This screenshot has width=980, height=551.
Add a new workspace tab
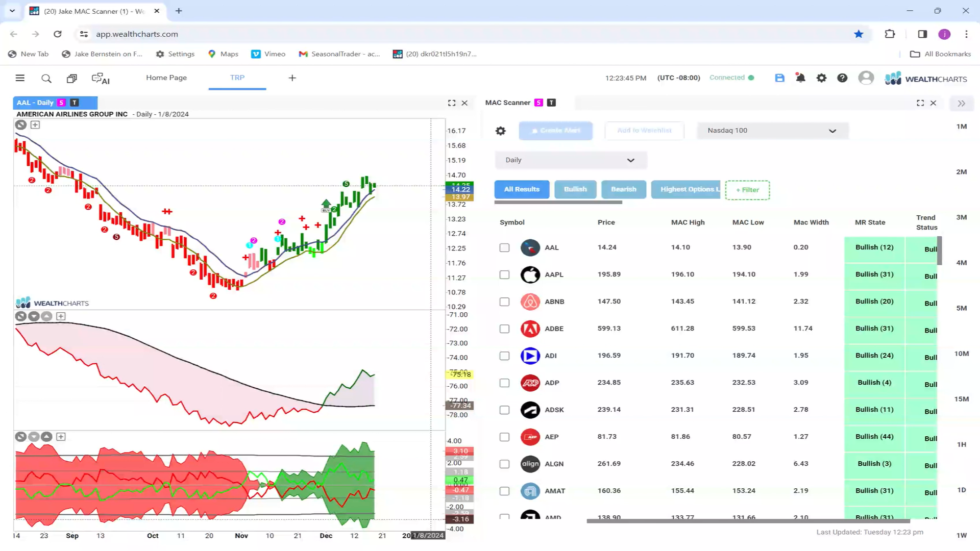pos(292,78)
